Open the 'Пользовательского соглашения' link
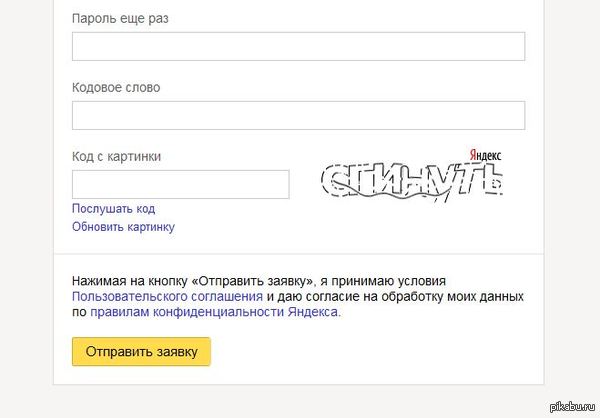Screen dimensions: 600x418 pyautogui.click(x=167, y=297)
